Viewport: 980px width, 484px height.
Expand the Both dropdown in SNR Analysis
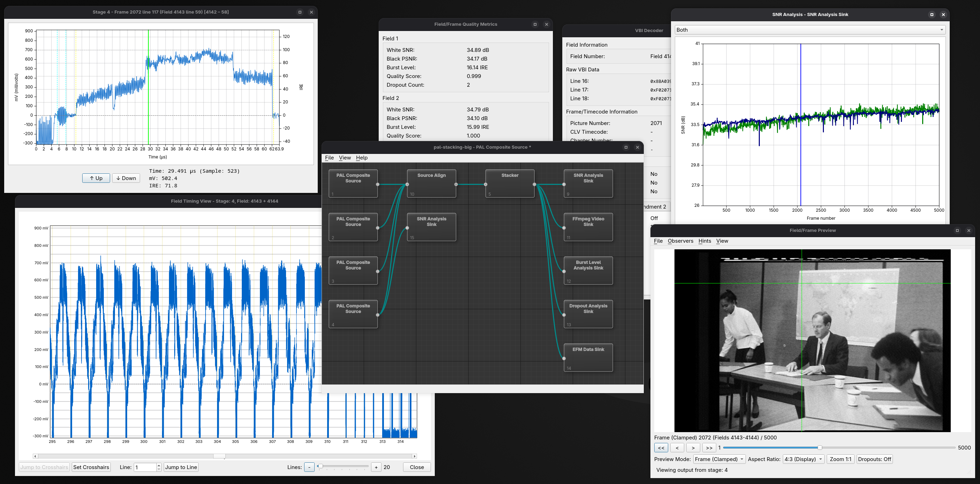click(x=810, y=30)
